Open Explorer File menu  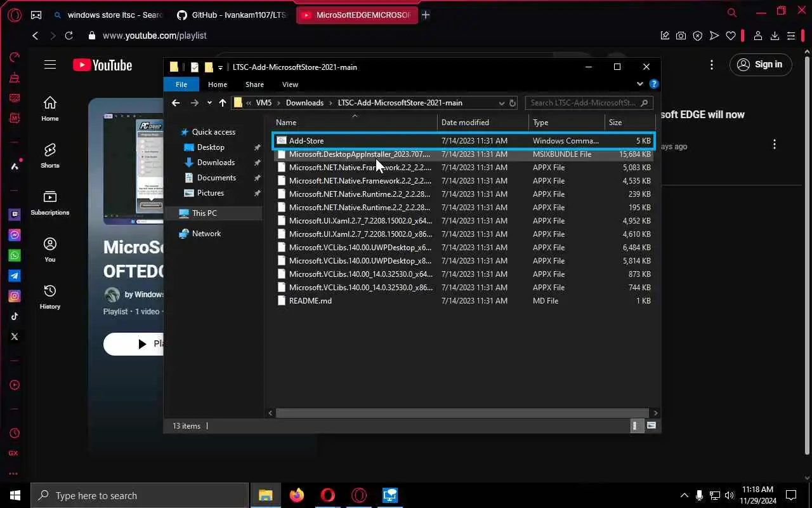pos(181,84)
